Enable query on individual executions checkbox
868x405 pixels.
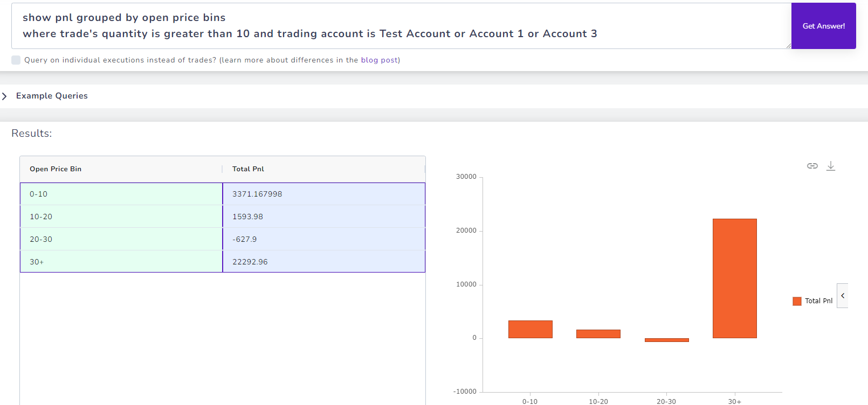16,60
